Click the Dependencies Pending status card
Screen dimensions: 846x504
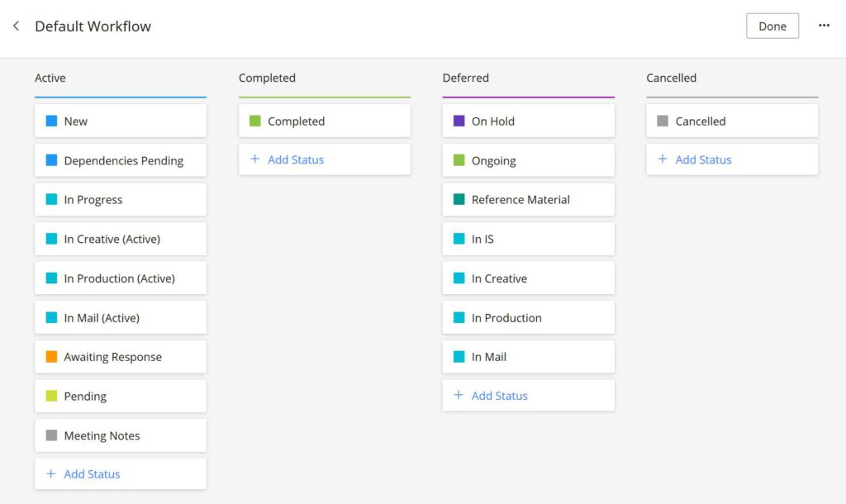point(120,160)
